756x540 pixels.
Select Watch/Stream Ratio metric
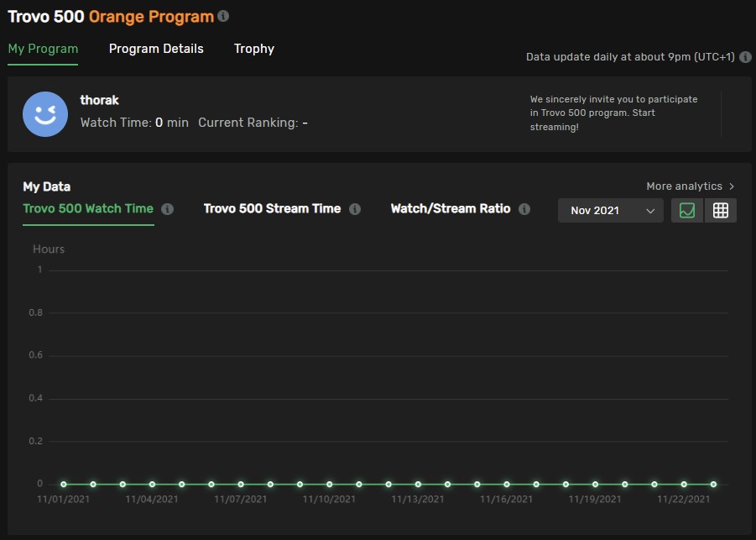451,208
